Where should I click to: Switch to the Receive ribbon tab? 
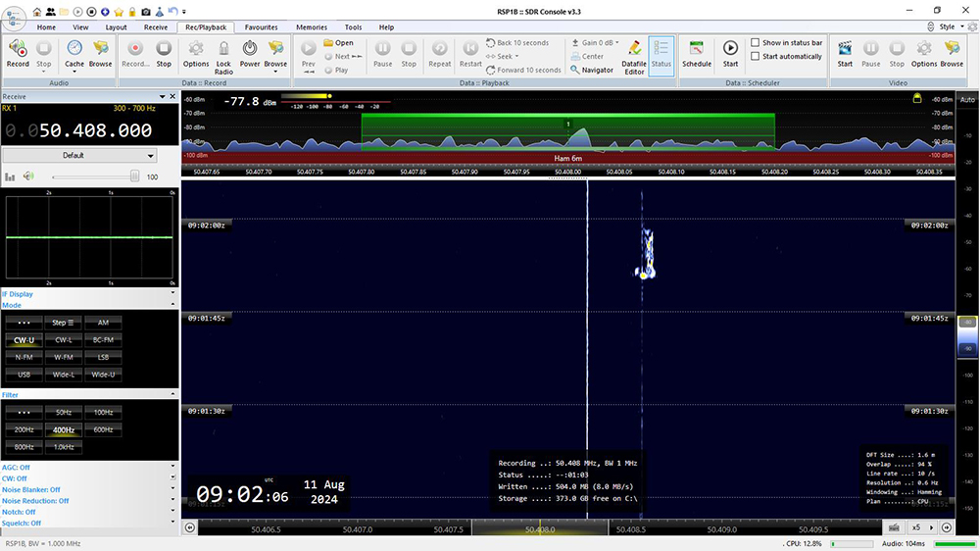tap(156, 27)
